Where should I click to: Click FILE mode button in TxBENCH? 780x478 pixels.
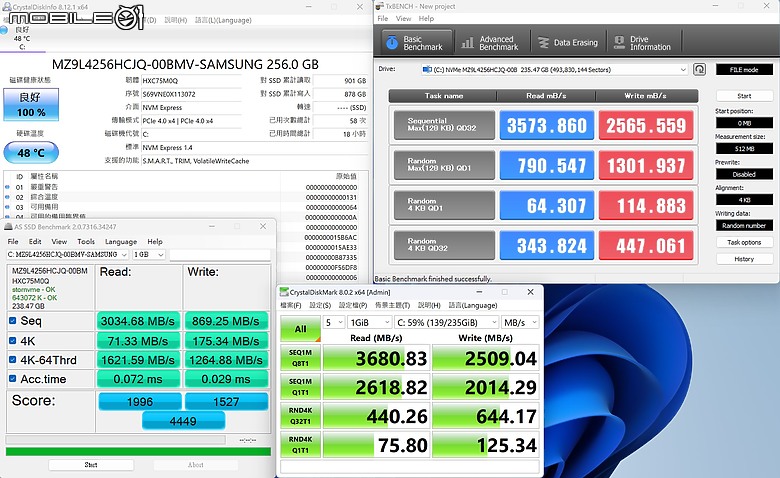coord(744,70)
